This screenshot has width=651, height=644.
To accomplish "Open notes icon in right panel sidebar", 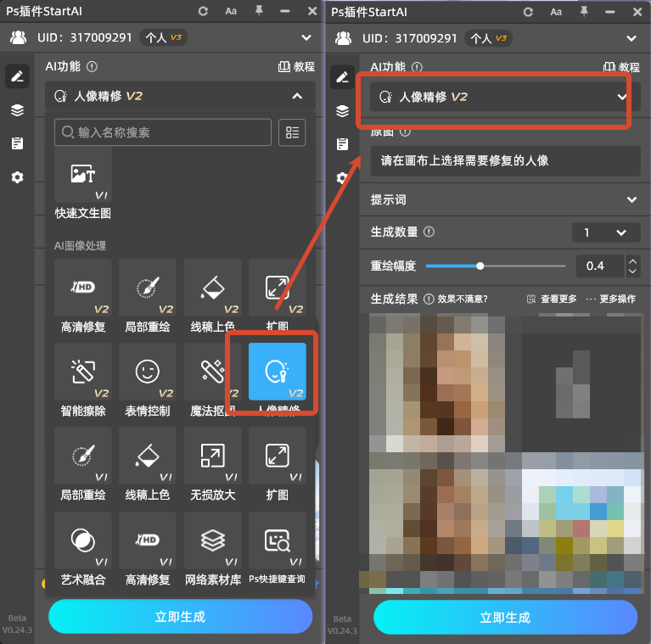I will 342,144.
